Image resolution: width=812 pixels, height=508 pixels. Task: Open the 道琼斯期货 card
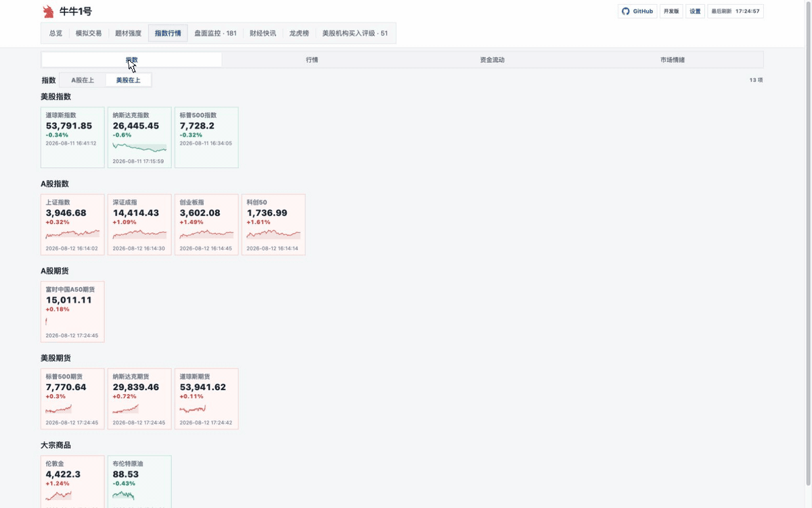coord(206,399)
